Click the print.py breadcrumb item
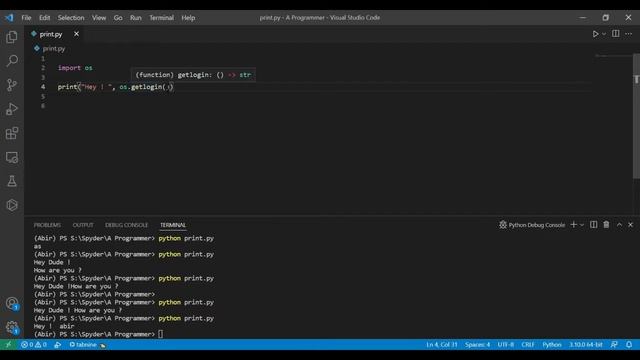The width and height of the screenshot is (640, 360). tap(54, 49)
